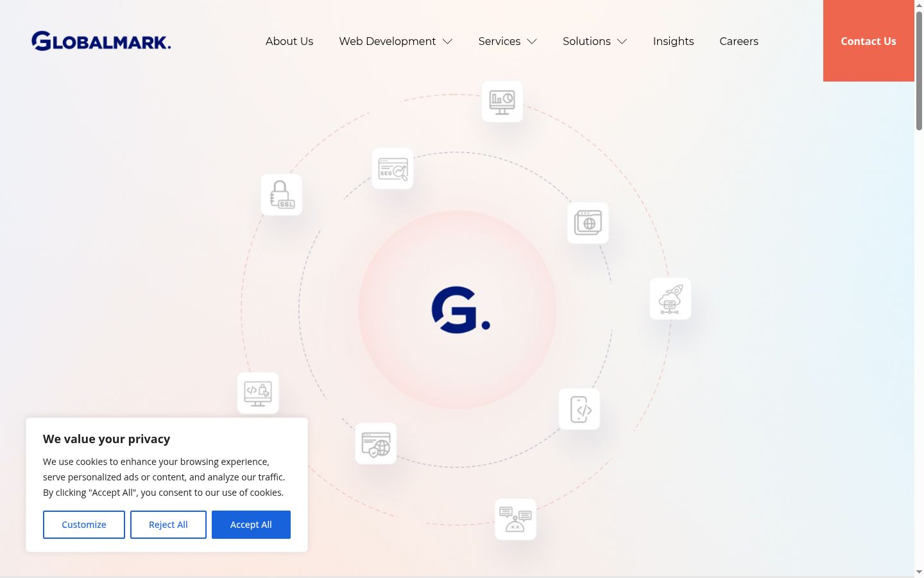Select the secure web shield globe icon
924x578 pixels.
(376, 443)
